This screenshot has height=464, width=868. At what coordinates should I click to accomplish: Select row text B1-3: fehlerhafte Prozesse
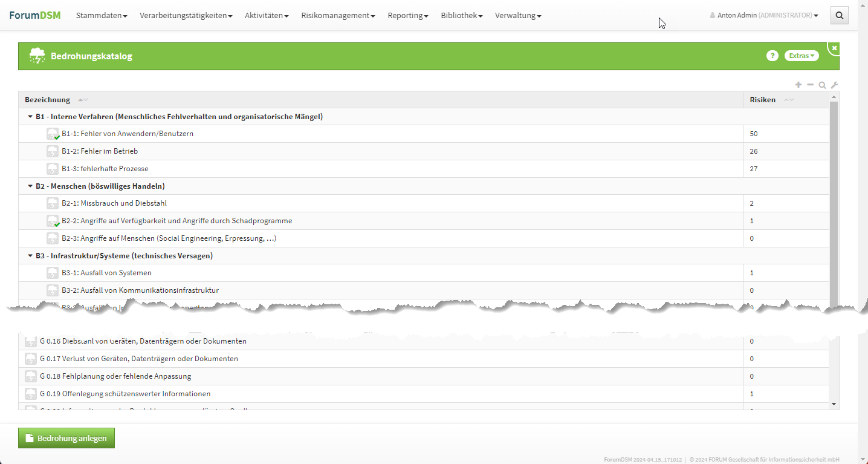105,169
